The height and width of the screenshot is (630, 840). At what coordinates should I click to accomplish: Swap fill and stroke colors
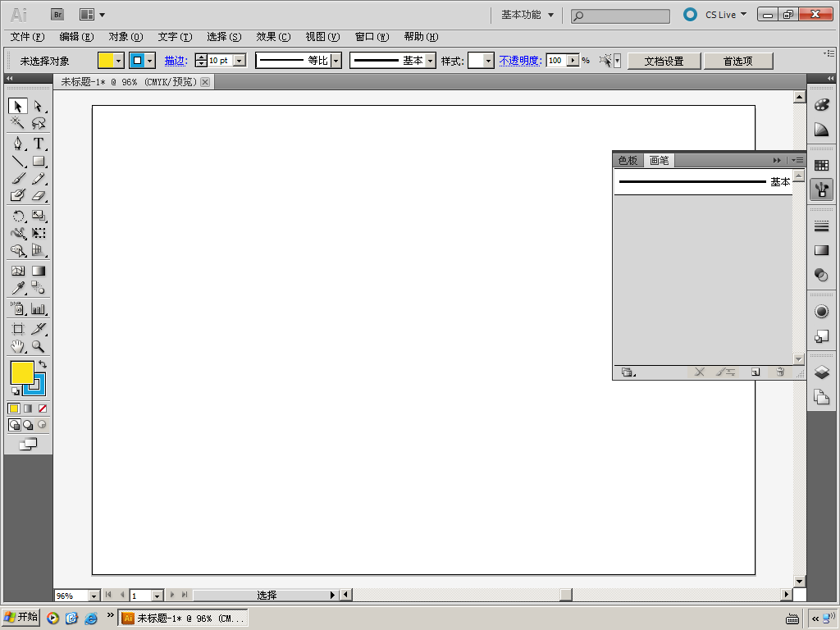(x=43, y=364)
